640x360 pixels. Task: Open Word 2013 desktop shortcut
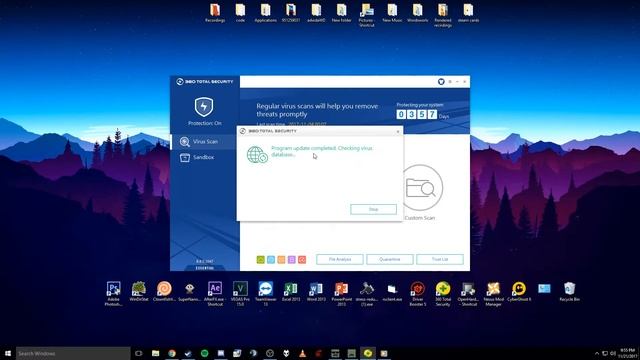pyautogui.click(x=316, y=291)
